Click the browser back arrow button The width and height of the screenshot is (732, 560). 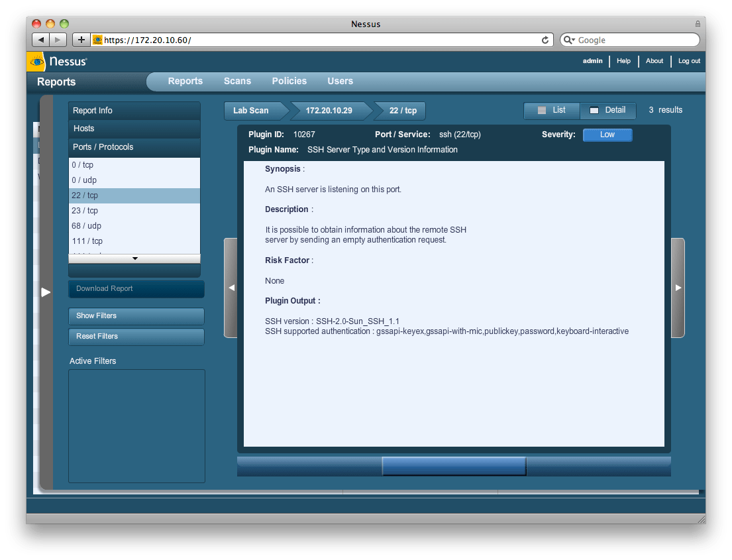40,40
